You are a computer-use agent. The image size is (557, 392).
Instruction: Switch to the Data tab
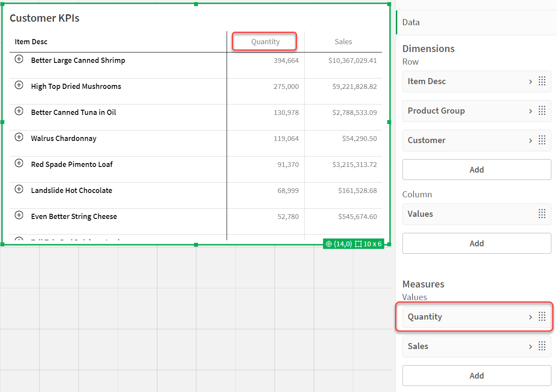pyautogui.click(x=410, y=22)
